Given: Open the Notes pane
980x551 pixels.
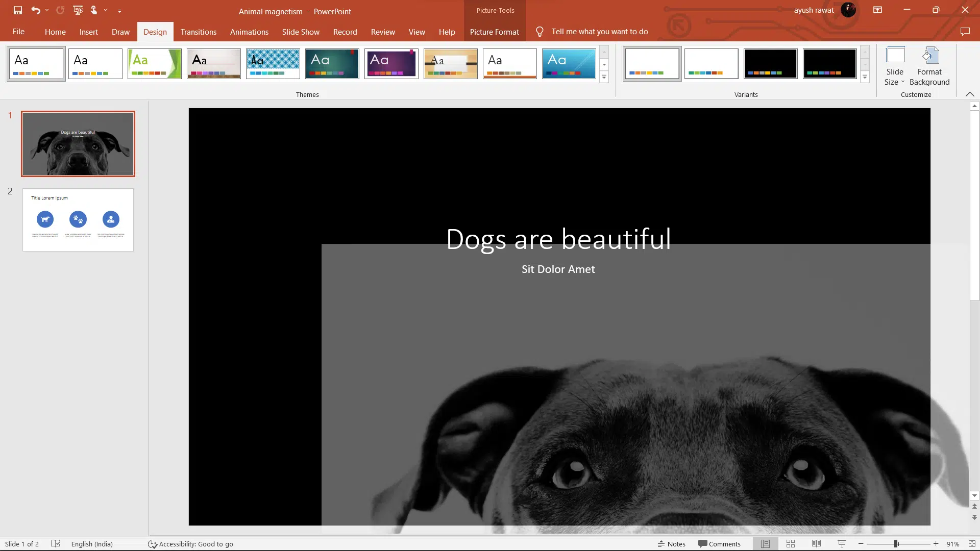Looking at the screenshot, I should pyautogui.click(x=672, y=543).
